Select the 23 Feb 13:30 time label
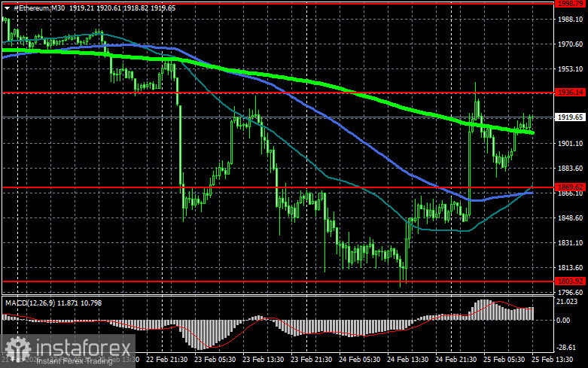588x368 pixels. 263,360
